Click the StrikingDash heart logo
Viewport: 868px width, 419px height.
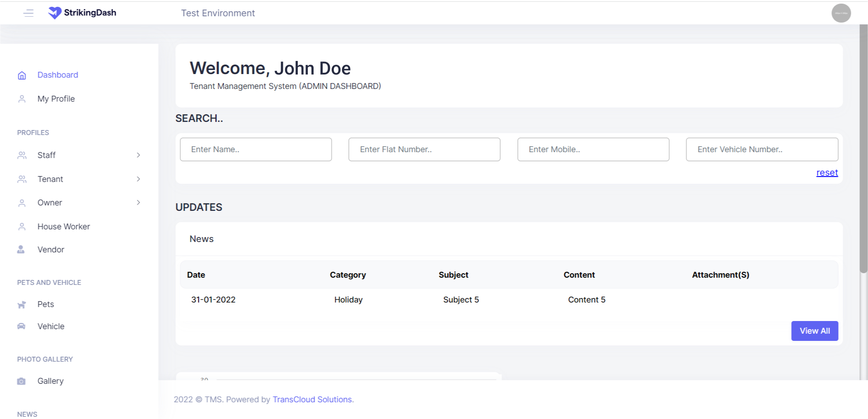point(55,13)
